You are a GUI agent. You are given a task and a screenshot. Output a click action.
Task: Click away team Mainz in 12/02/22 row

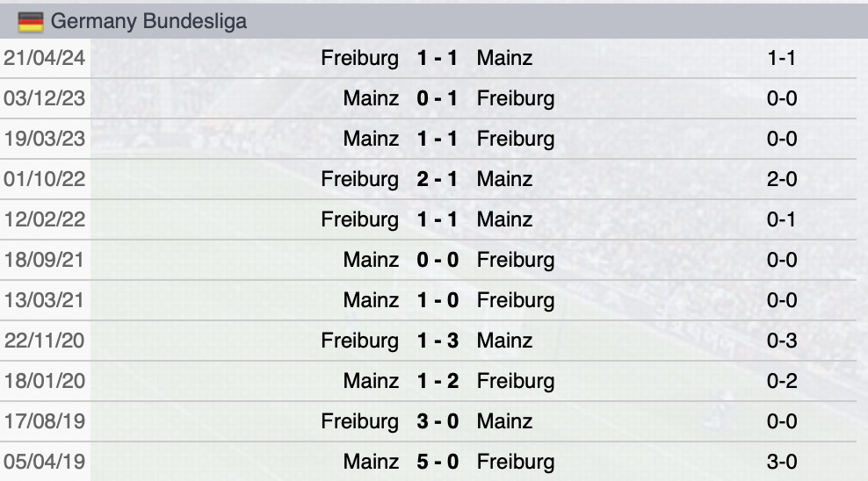pyautogui.click(x=504, y=219)
